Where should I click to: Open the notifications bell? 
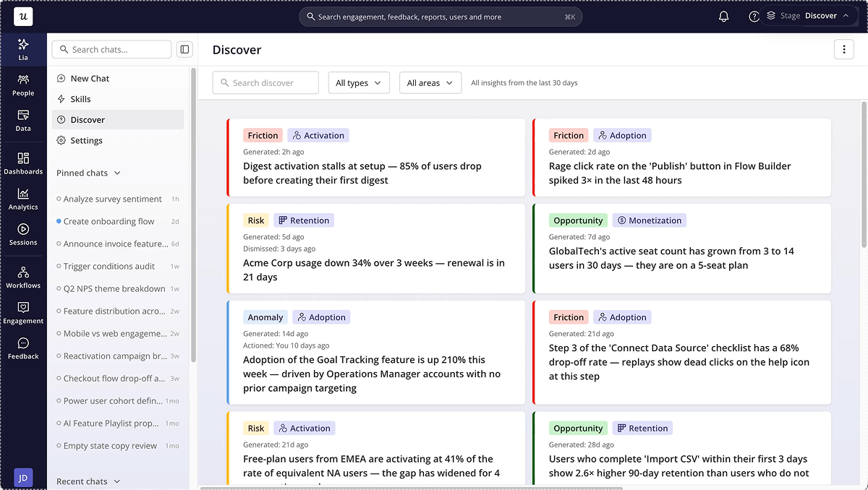pos(723,16)
